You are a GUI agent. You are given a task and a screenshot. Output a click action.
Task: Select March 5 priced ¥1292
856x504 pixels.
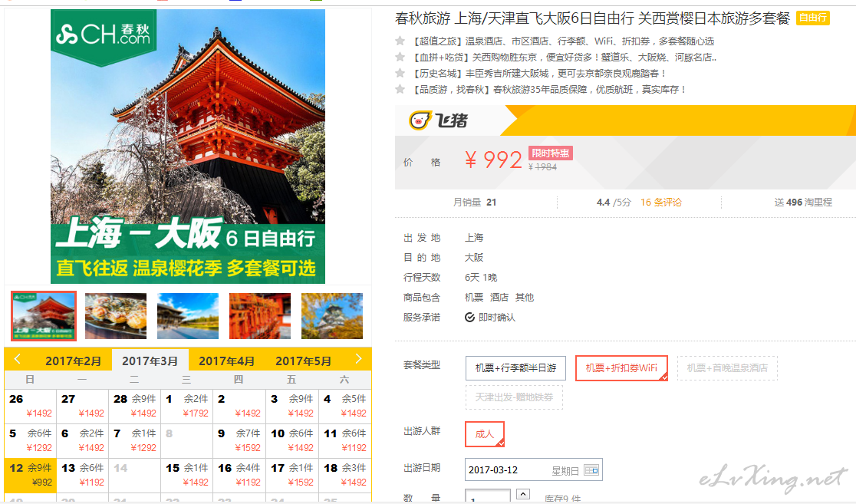(x=31, y=440)
